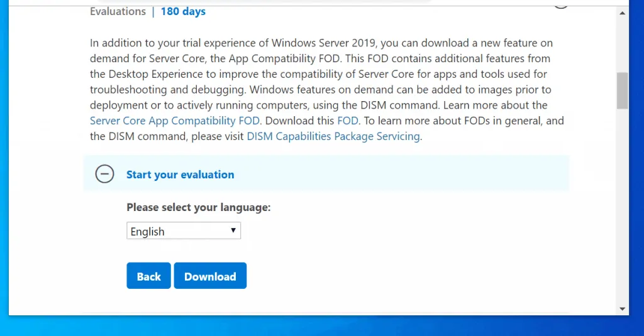644x336 pixels.
Task: Click scrollbar track below the thumb
Action: (622, 207)
